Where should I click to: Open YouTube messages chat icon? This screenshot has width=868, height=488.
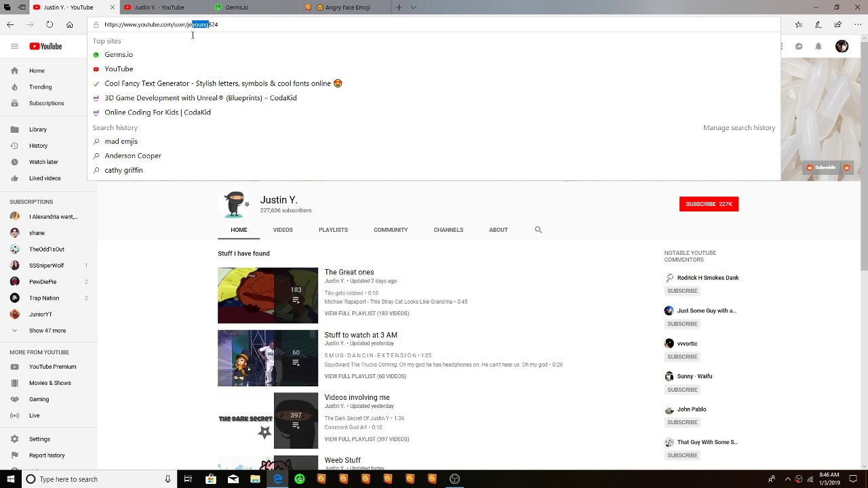[x=799, y=46]
